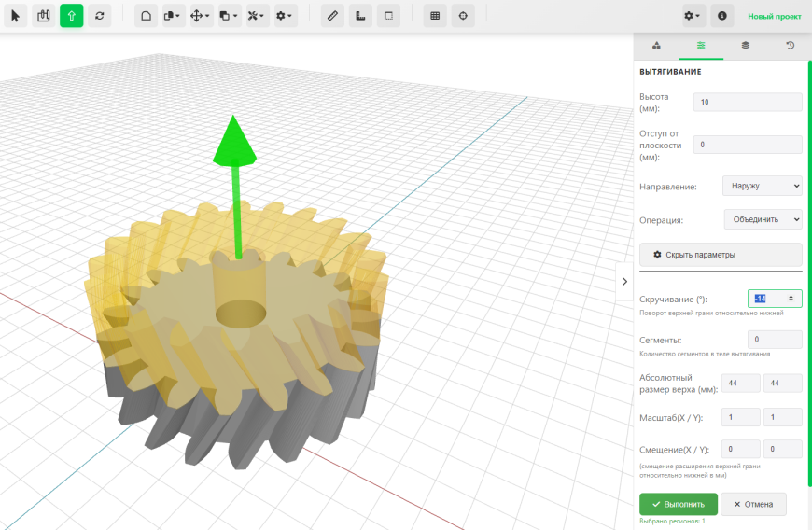Click the green panel scrollbar
812x530 pixels.
click(x=809, y=273)
